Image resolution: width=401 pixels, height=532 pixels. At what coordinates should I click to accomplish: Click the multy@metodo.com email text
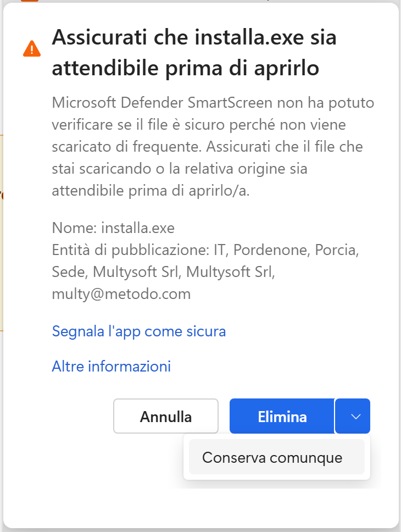point(121,294)
